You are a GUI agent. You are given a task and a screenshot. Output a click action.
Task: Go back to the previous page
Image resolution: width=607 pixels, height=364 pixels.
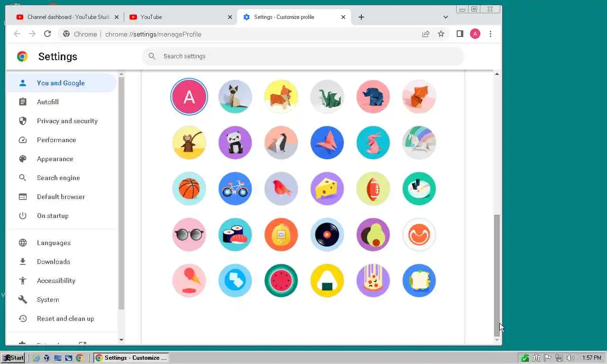click(17, 34)
